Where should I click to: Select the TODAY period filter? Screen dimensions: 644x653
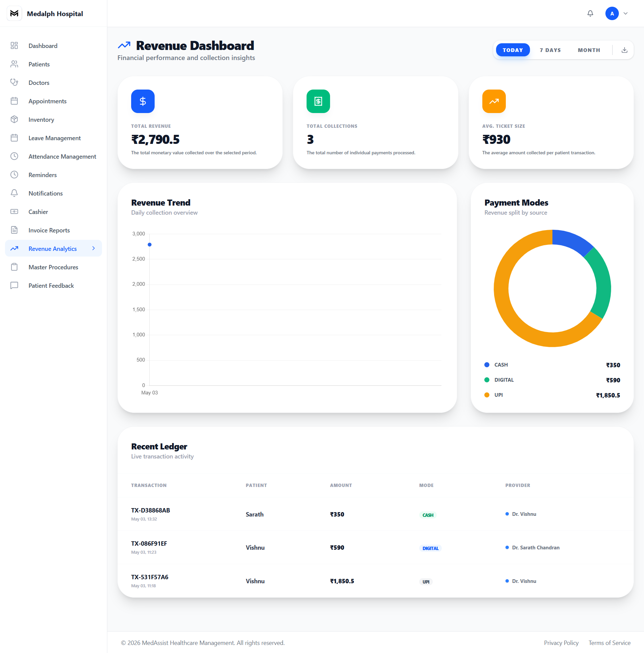[513, 50]
